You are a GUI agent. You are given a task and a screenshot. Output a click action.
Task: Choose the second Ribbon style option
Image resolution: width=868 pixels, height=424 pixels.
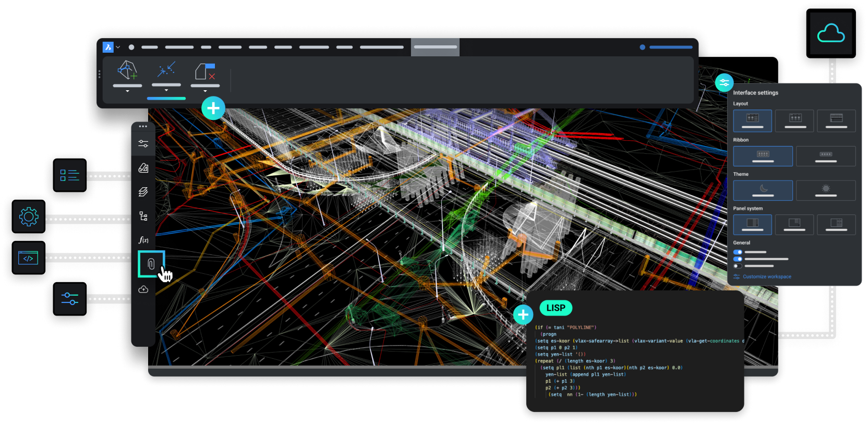[x=825, y=156]
